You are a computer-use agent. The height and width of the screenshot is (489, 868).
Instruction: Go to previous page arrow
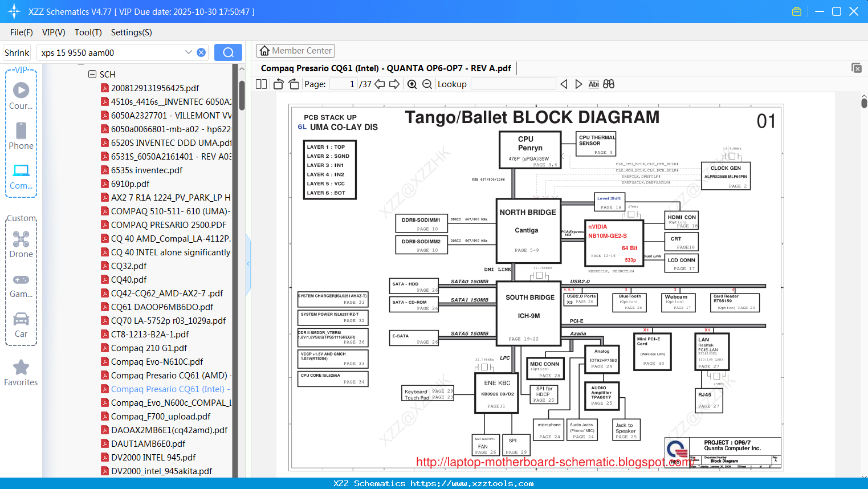[x=380, y=84]
